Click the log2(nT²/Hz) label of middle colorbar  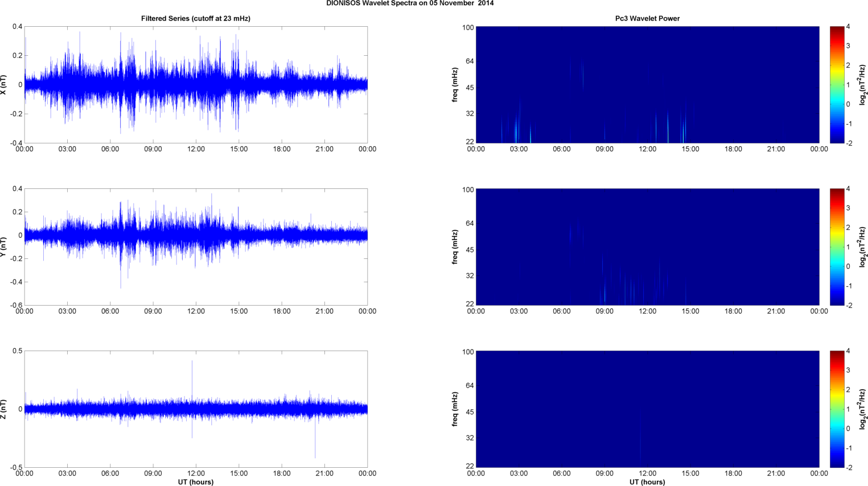coord(863,247)
